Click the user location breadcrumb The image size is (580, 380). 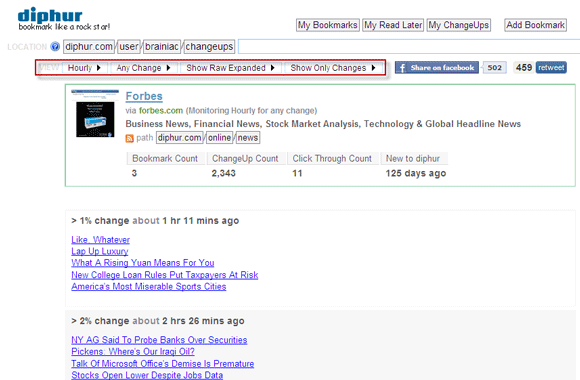pos(129,47)
